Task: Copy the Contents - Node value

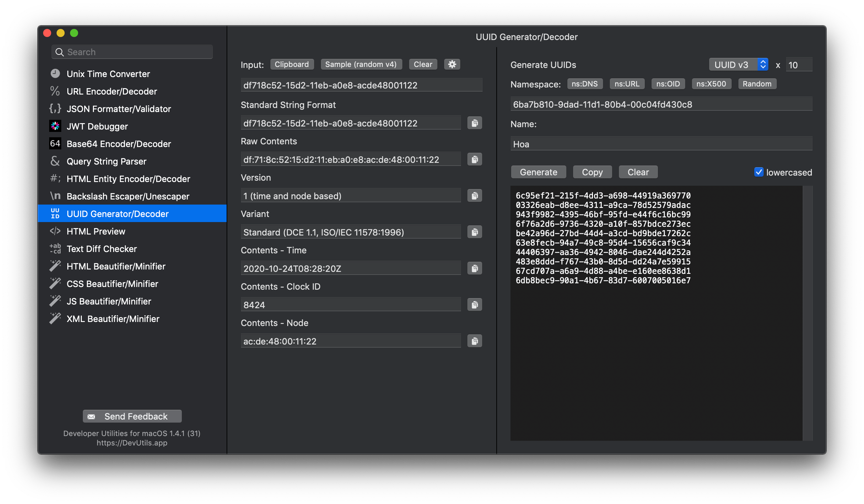Action: [474, 341]
